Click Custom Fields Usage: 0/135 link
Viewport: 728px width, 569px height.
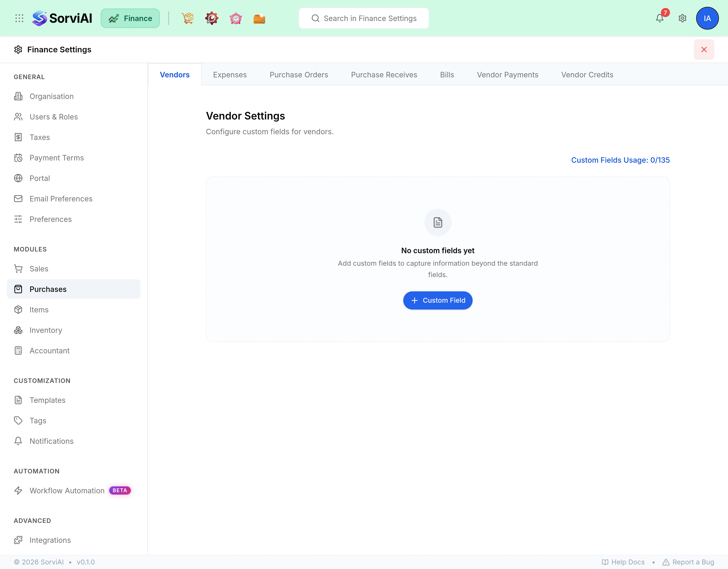[x=620, y=160]
